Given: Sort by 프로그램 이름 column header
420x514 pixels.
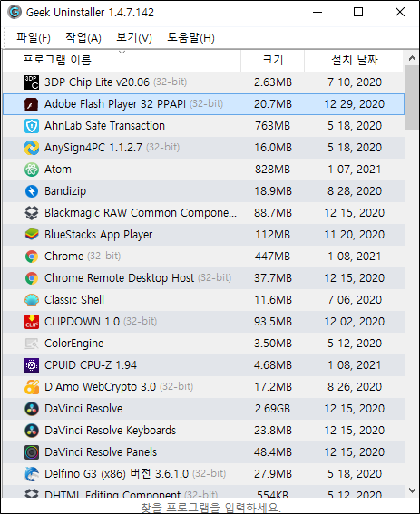Looking at the screenshot, I should [122, 61].
